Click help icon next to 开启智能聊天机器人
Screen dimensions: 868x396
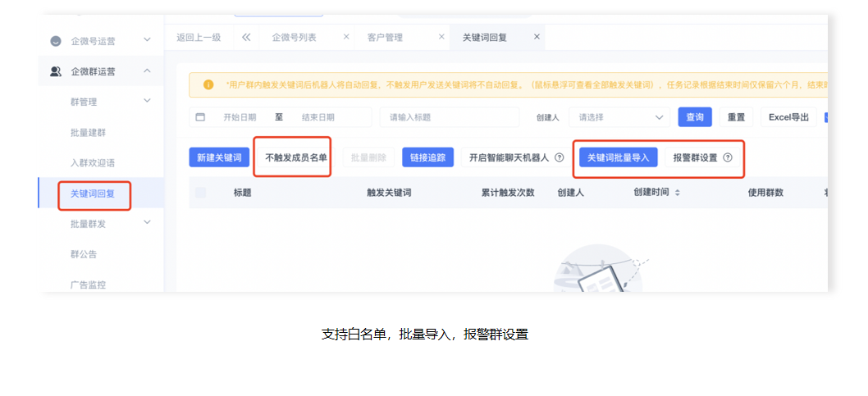click(559, 157)
